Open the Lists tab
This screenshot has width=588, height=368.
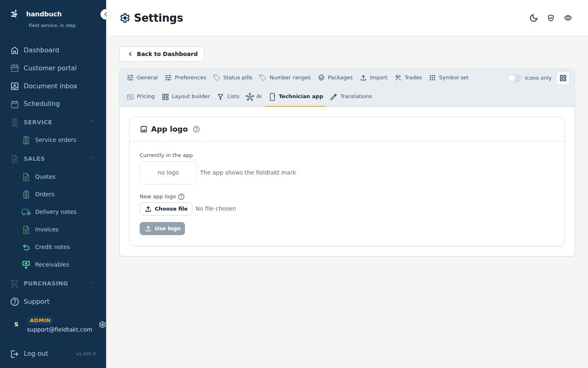(x=228, y=96)
